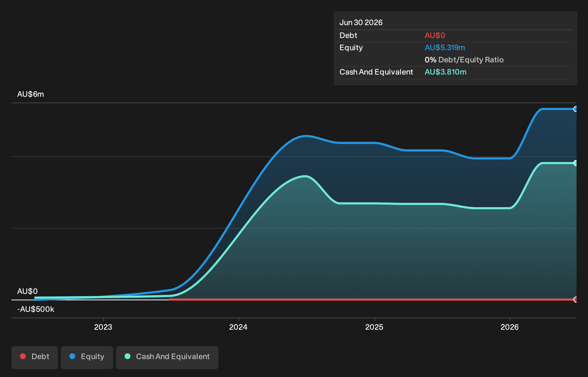Click the Equity endpoint marker on the blue line

[575, 109]
